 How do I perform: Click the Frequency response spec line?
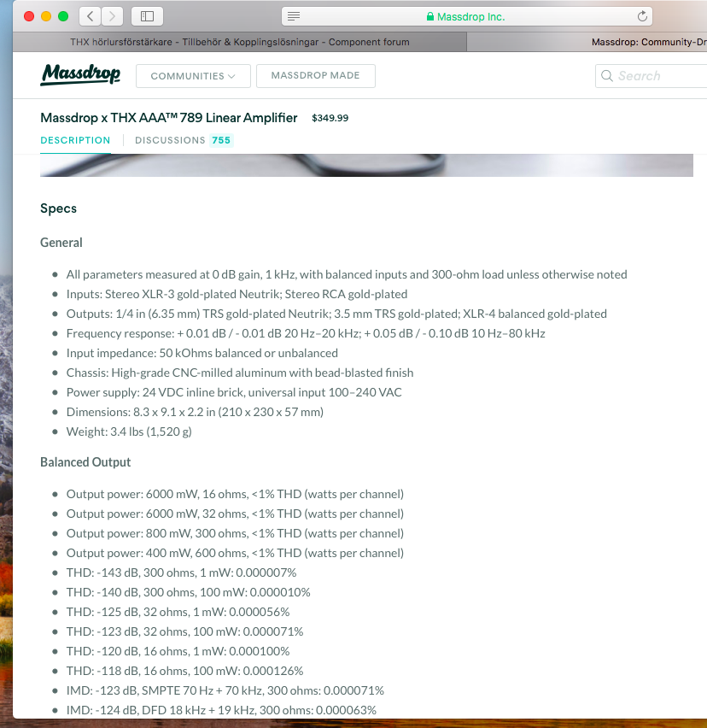pyautogui.click(x=306, y=333)
